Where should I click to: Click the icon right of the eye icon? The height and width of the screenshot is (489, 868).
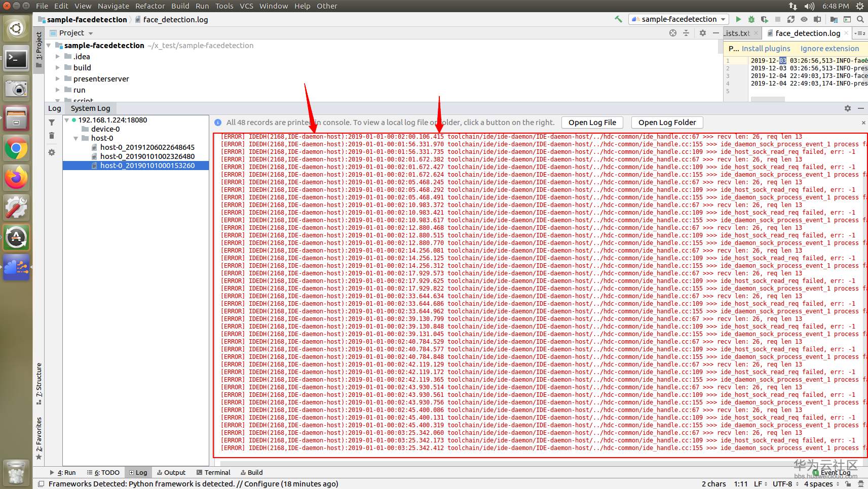(x=817, y=19)
